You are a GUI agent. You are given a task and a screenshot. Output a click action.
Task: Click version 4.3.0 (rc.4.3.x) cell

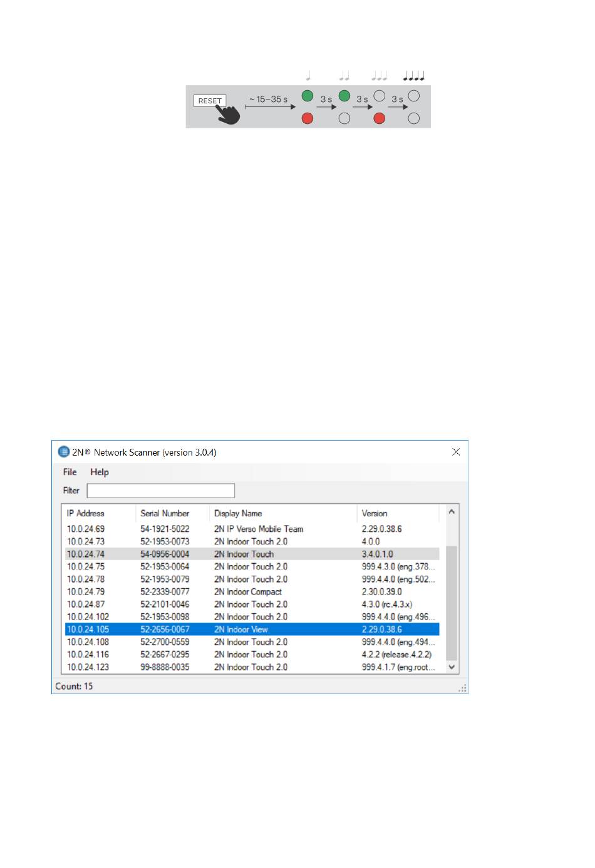pyautogui.click(x=387, y=604)
